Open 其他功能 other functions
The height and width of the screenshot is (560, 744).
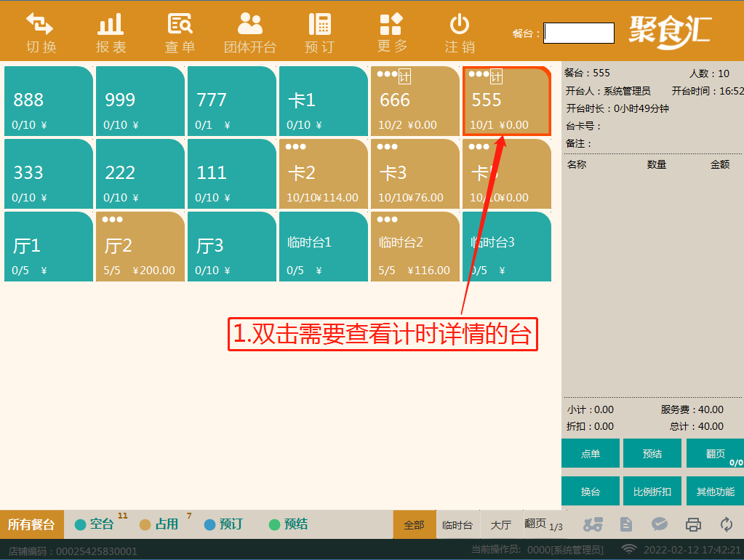(x=715, y=491)
